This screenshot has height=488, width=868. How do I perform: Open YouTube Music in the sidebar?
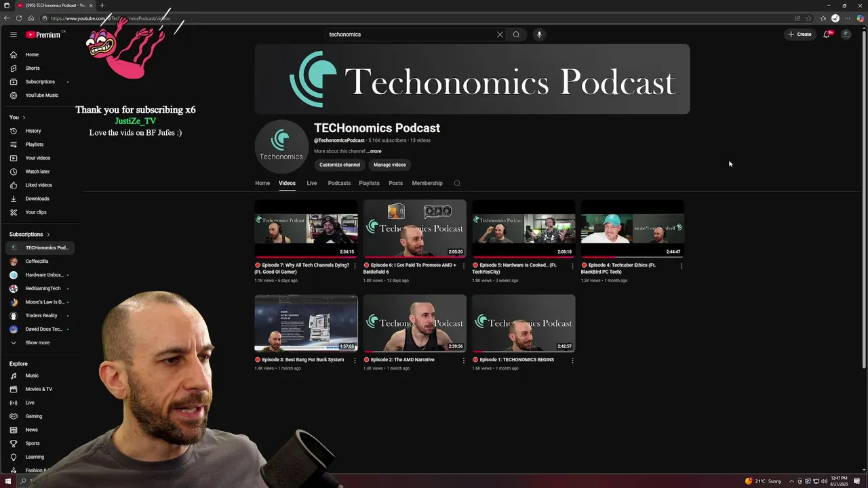(41, 96)
